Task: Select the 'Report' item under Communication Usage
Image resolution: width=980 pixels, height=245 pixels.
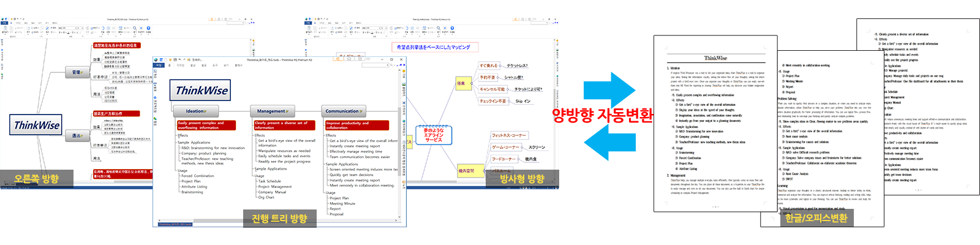Action: tap(335, 209)
